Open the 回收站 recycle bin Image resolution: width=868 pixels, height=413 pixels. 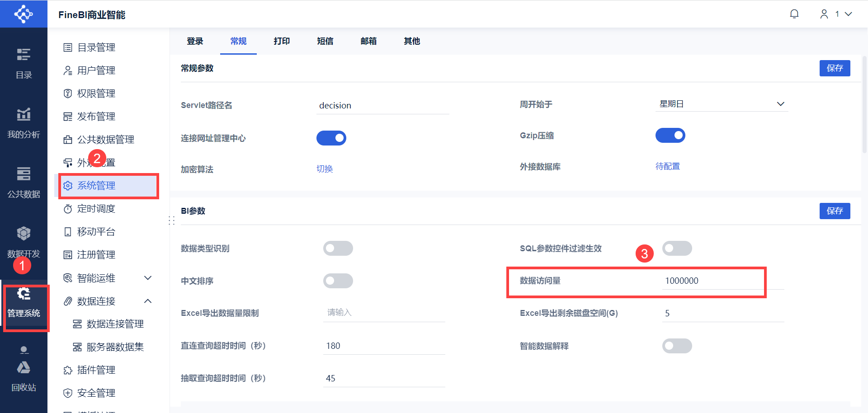24,376
